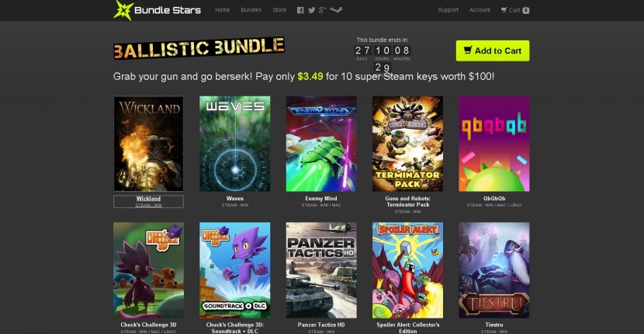This screenshot has height=334, width=644.
Task: Select Guns and Robots Terminator Pack cover
Action: point(408,144)
